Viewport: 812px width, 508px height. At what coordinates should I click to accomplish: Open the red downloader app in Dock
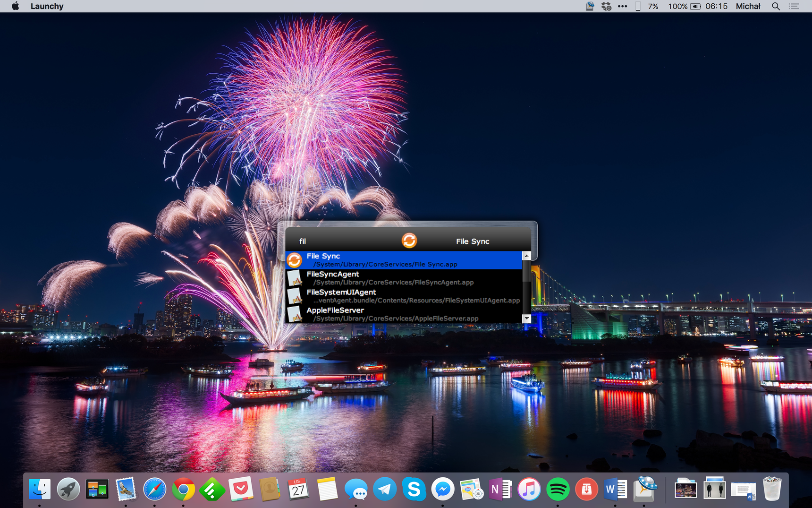(x=586, y=489)
